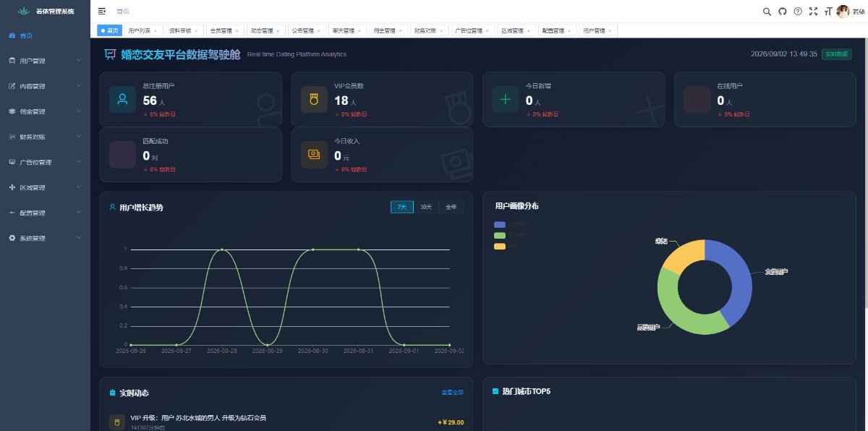This screenshot has height=431, width=868.
Task: Open the user avatar menu
Action: coord(843,12)
